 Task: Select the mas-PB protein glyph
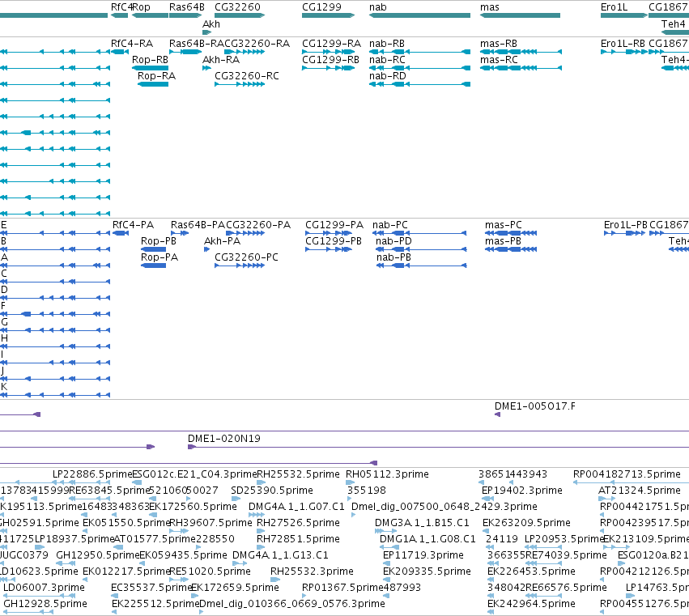click(x=511, y=249)
